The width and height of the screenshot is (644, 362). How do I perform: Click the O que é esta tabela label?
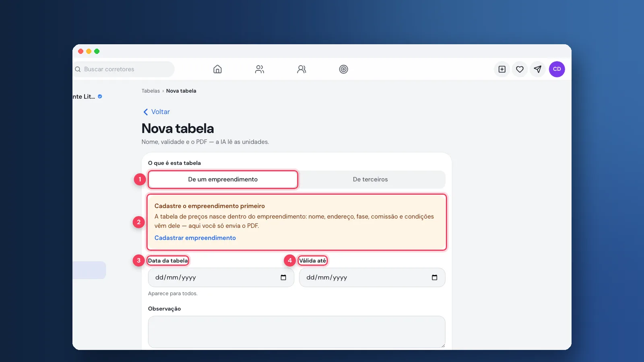(x=174, y=163)
